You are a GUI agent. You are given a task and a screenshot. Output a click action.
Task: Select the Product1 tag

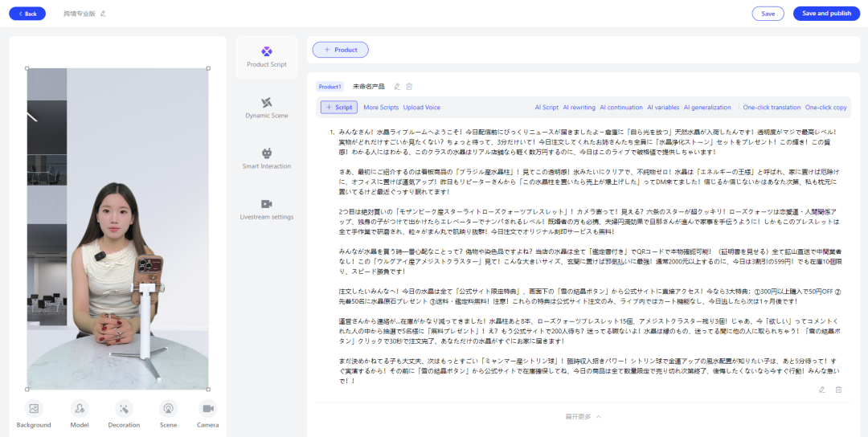(x=330, y=86)
